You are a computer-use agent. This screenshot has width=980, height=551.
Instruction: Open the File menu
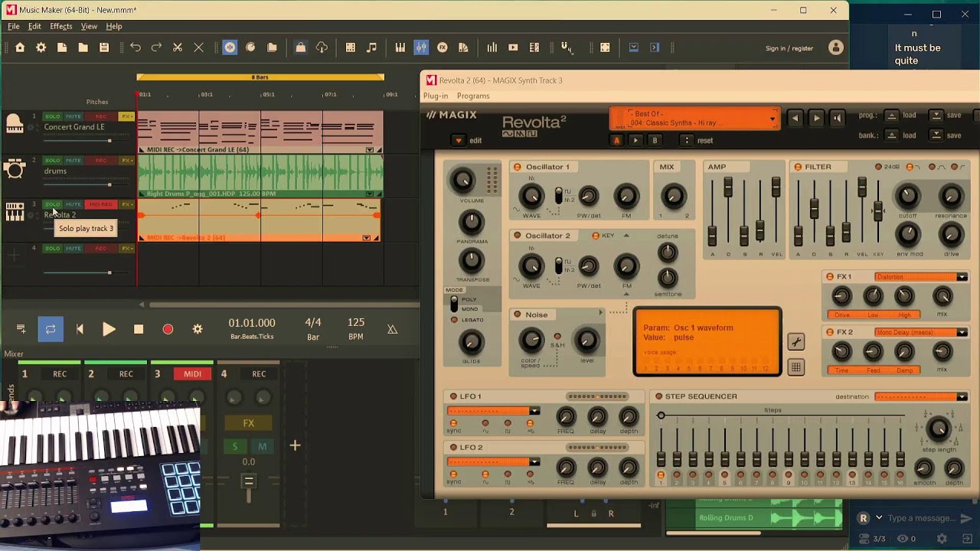coord(14,26)
